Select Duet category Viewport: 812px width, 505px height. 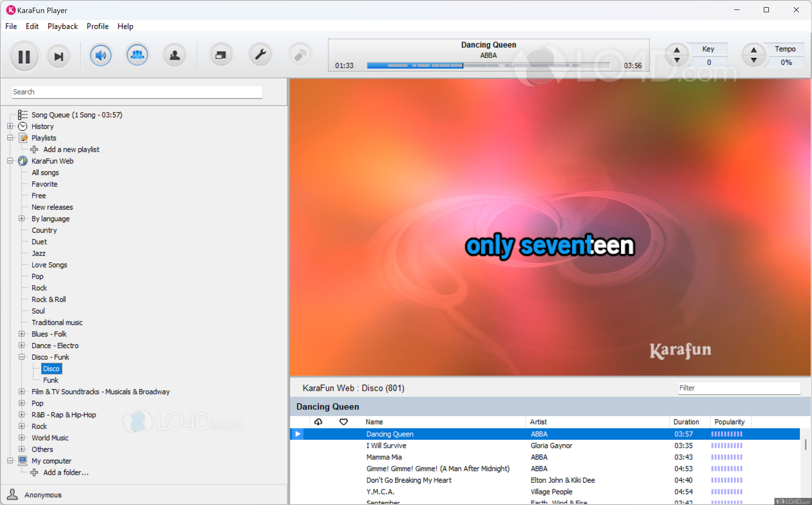pyautogui.click(x=39, y=241)
